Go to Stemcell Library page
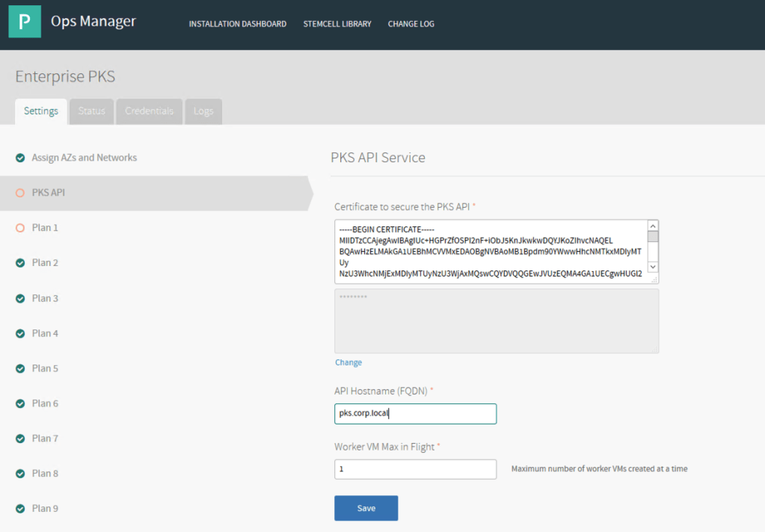This screenshot has height=532, width=765. coord(337,24)
